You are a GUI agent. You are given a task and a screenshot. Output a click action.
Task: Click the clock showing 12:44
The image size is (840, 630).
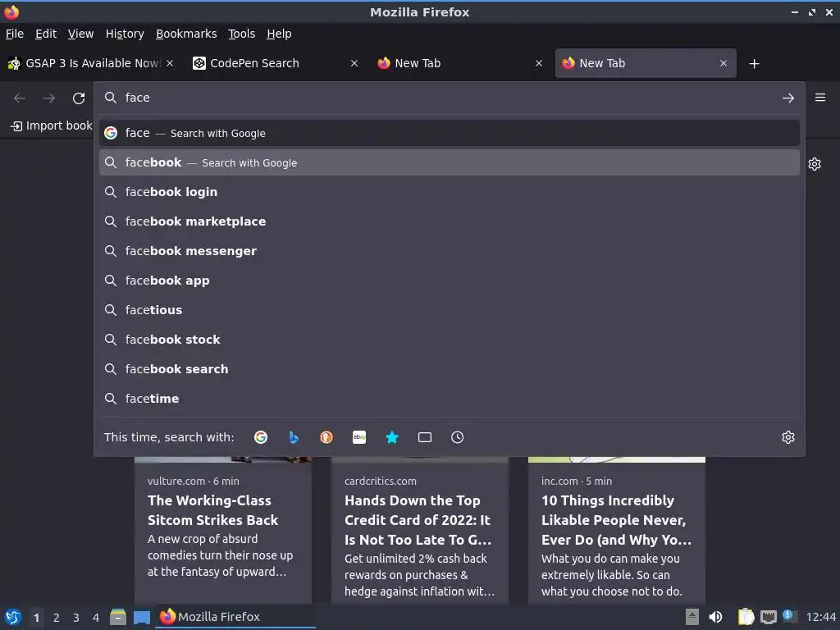pos(820,617)
